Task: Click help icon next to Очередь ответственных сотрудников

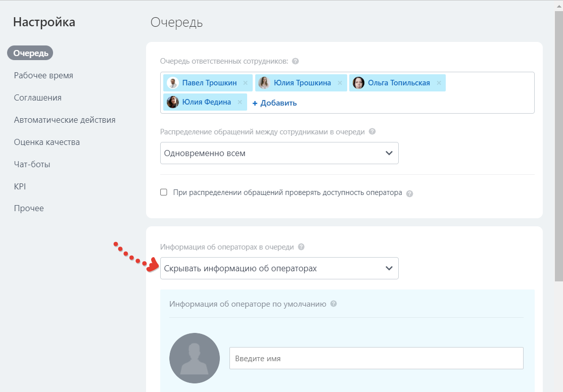Action: click(296, 61)
